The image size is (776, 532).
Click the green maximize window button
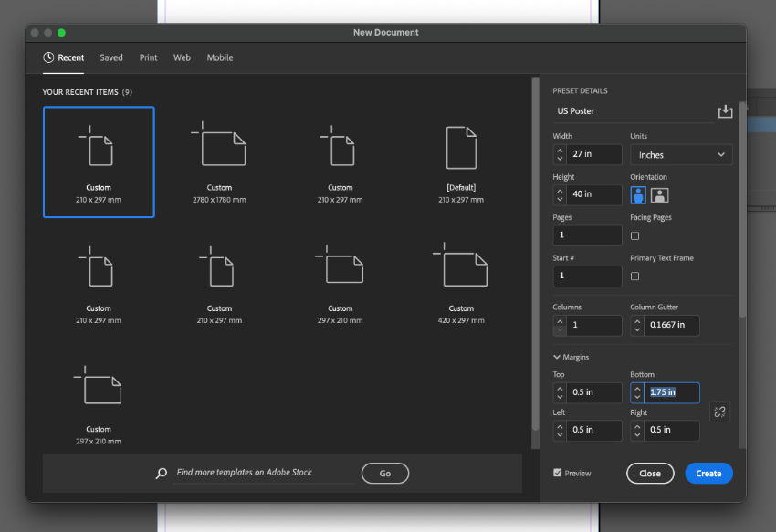click(x=61, y=33)
